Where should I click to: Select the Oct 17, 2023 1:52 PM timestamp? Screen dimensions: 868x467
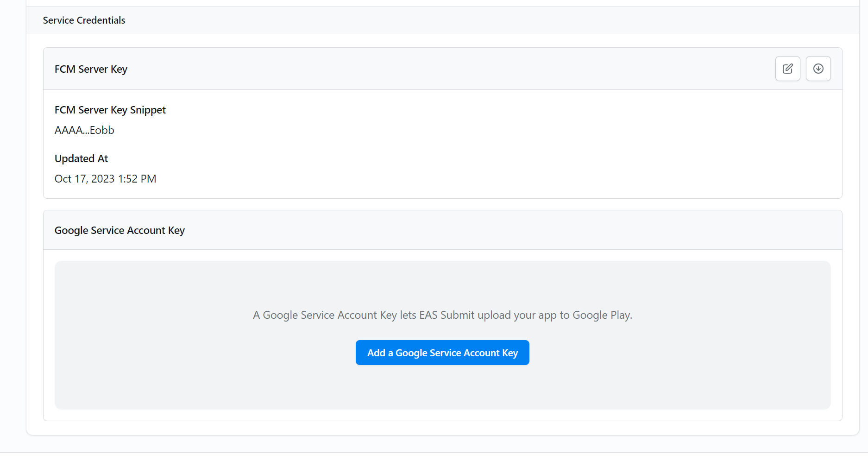tap(105, 179)
